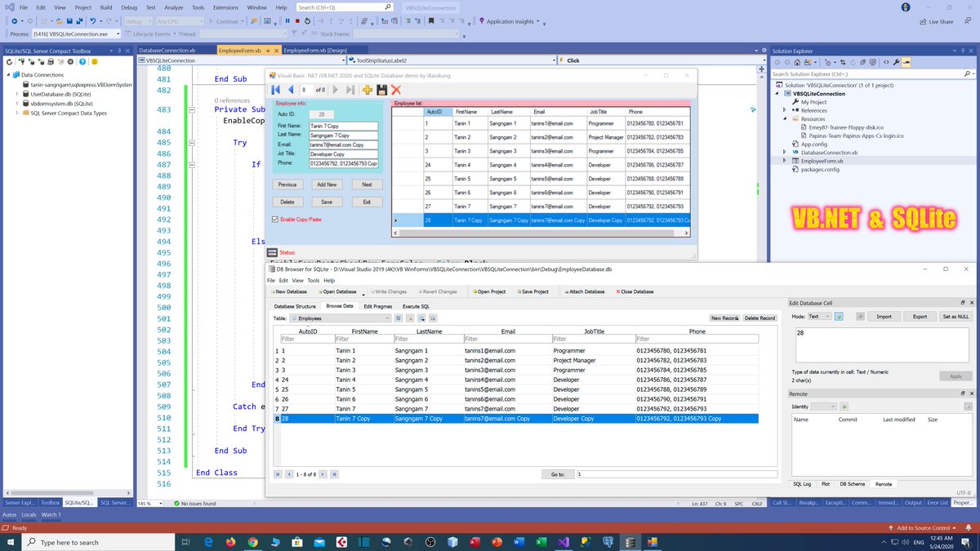Collapse the Data Connections tree node
Viewport: 980px width, 551px height.
point(8,74)
